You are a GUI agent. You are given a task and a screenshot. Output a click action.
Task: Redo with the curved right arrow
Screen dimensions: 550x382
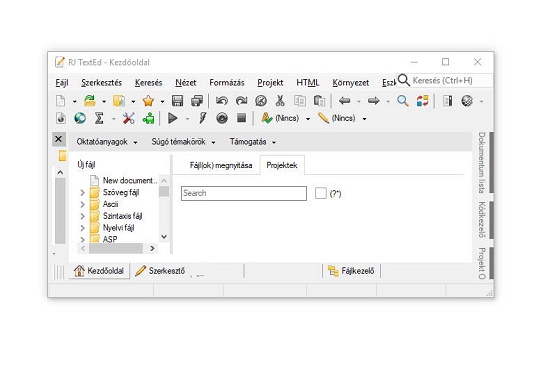(241, 101)
